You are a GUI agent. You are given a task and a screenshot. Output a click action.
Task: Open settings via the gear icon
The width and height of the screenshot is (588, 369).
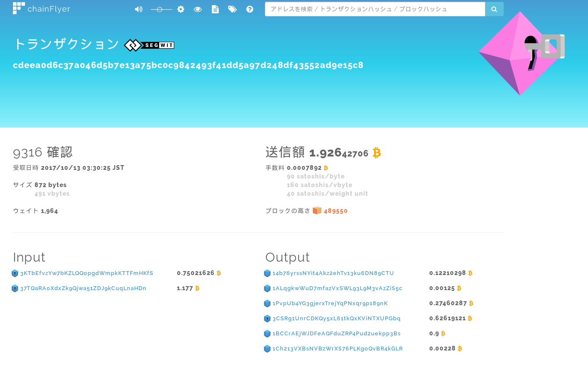click(181, 9)
